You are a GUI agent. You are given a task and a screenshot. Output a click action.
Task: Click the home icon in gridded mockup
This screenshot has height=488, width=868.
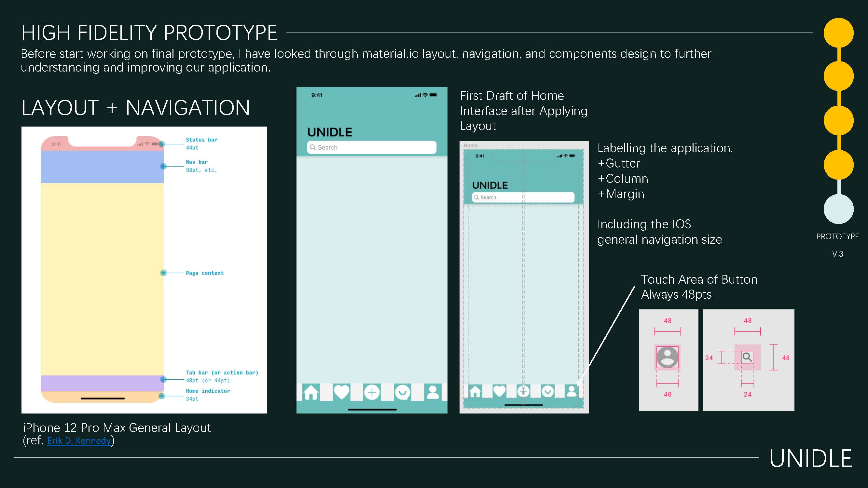(x=475, y=391)
